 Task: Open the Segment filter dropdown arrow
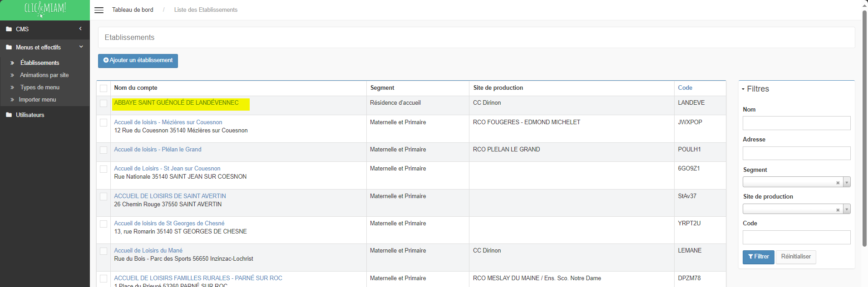[x=847, y=182]
